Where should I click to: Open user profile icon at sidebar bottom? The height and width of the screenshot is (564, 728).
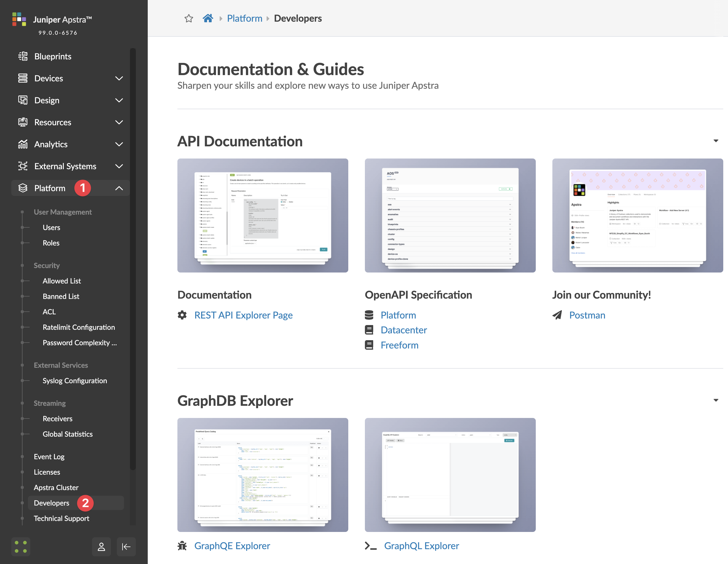(x=101, y=546)
